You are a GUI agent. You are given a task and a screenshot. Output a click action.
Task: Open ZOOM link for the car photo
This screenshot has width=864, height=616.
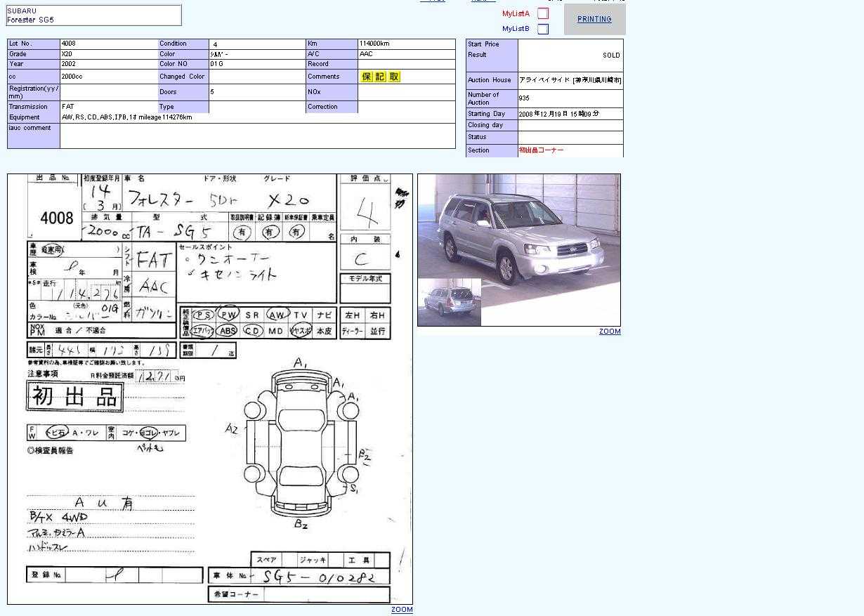[x=610, y=332]
